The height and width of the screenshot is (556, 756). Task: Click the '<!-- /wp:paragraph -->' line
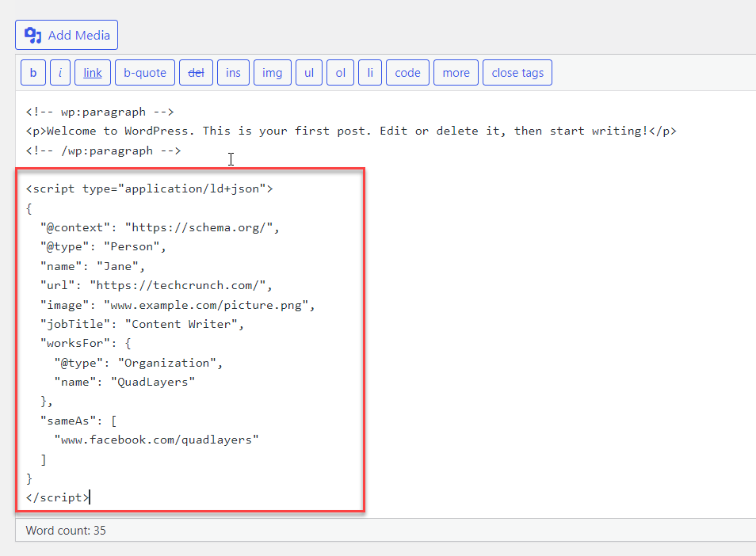pyautogui.click(x=103, y=150)
